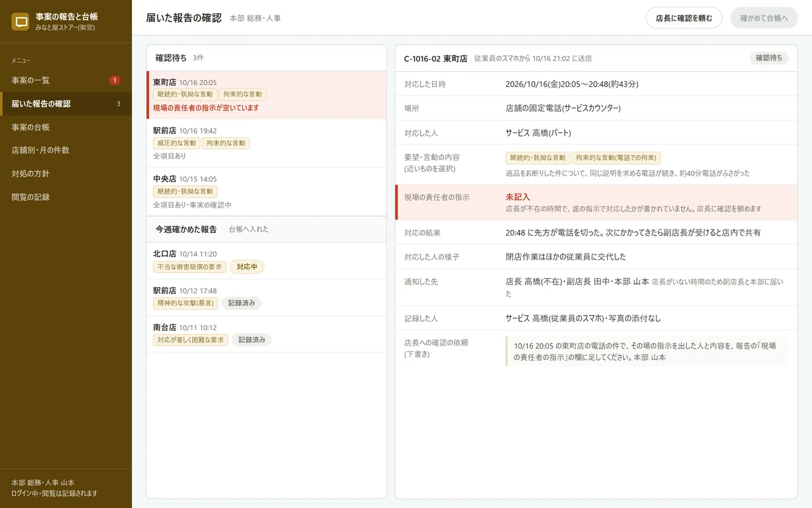Click 店舗の固定電話(サービスカウンター) location value

563,108
